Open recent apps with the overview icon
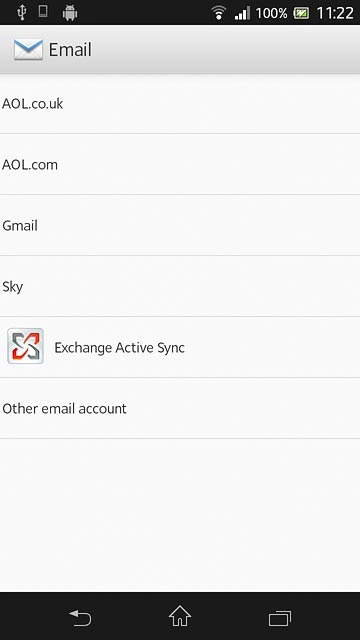360x640 pixels. click(280, 618)
